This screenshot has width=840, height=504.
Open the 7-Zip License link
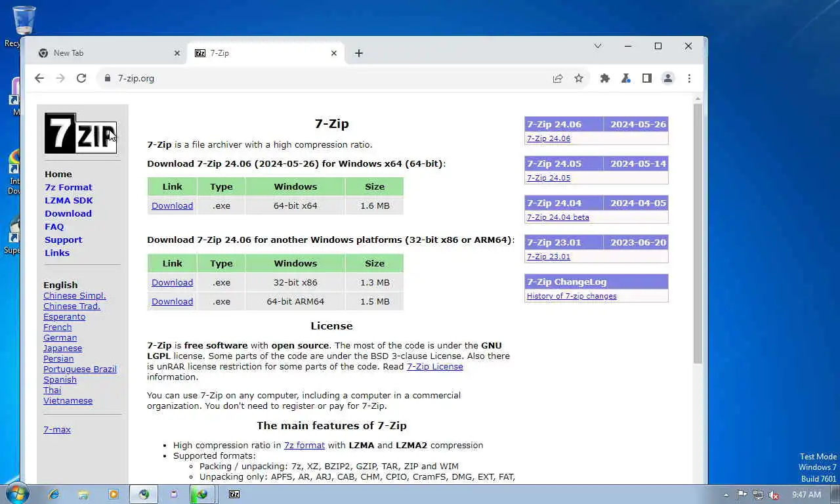pyautogui.click(x=435, y=366)
